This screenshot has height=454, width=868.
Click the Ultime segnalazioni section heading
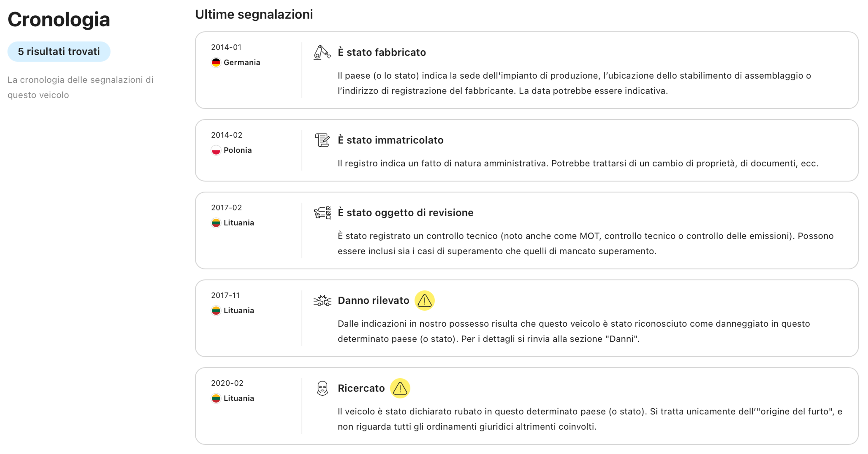tap(254, 14)
